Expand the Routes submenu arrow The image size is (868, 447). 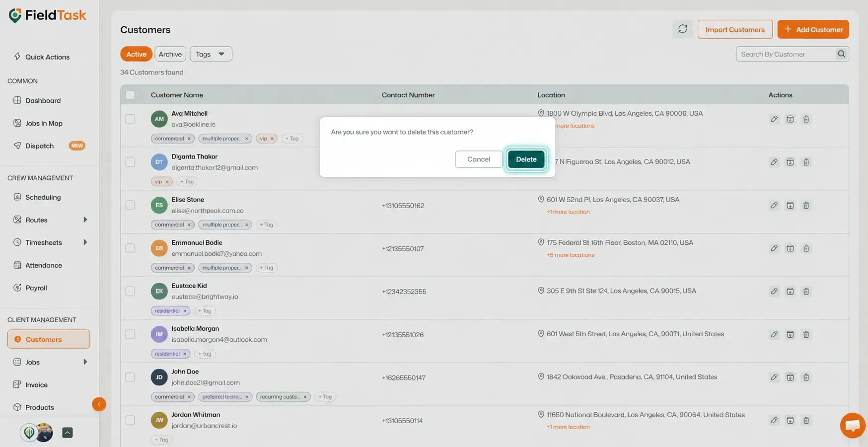(x=85, y=220)
